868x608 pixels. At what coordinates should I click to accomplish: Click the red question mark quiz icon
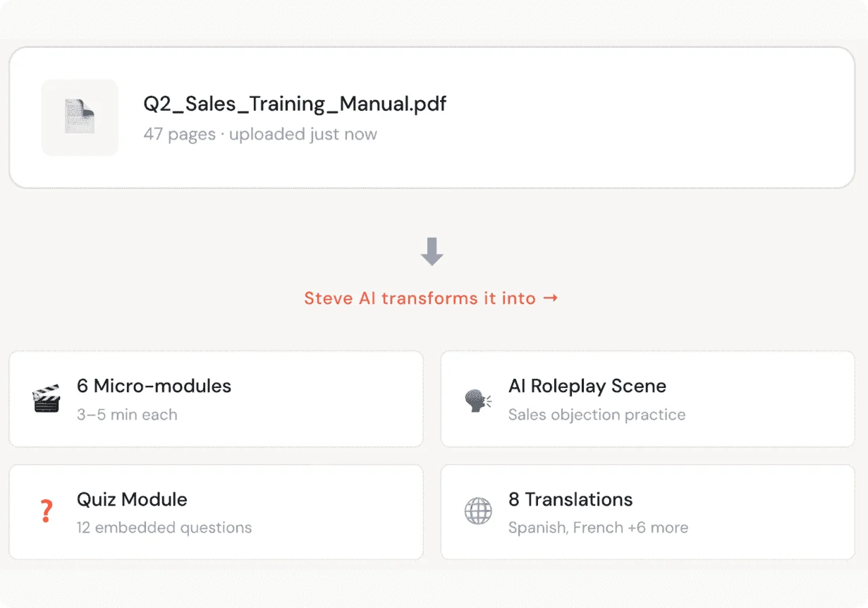(x=47, y=511)
